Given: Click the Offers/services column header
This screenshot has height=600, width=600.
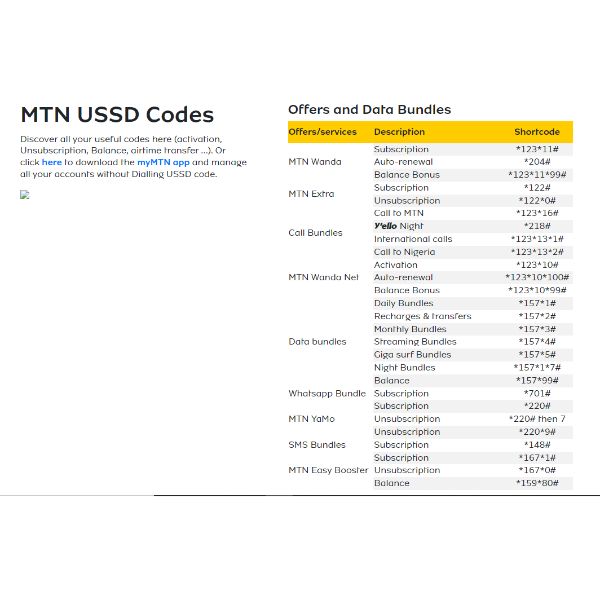Looking at the screenshot, I should (x=322, y=132).
